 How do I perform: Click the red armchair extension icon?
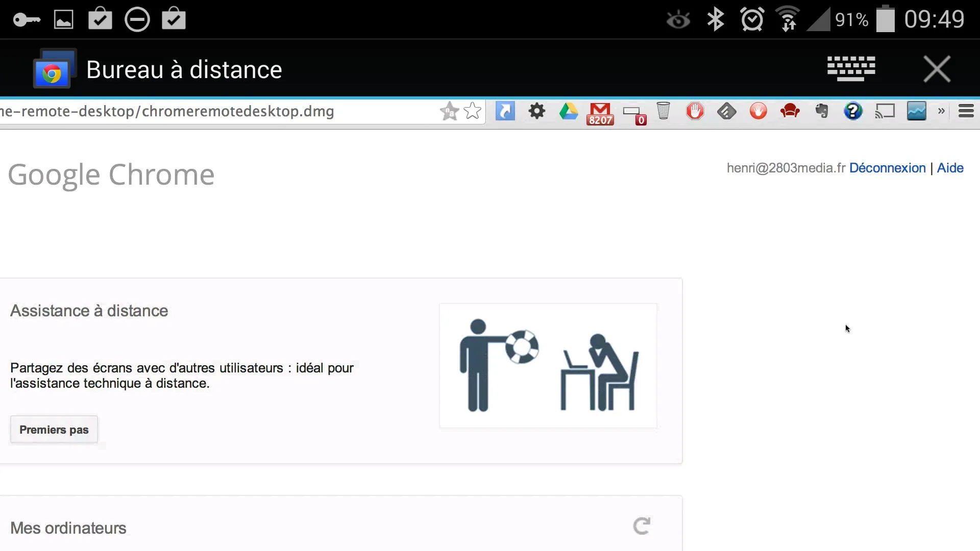[x=790, y=111]
